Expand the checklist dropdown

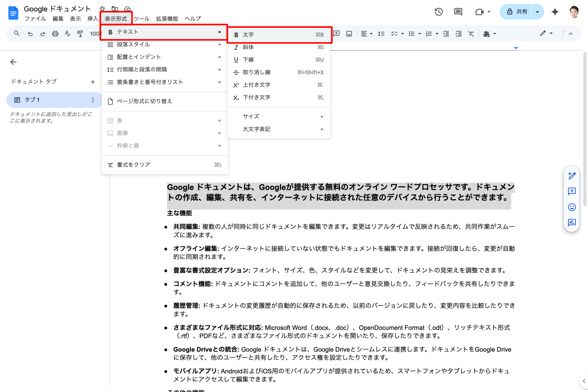pyautogui.click(x=403, y=34)
